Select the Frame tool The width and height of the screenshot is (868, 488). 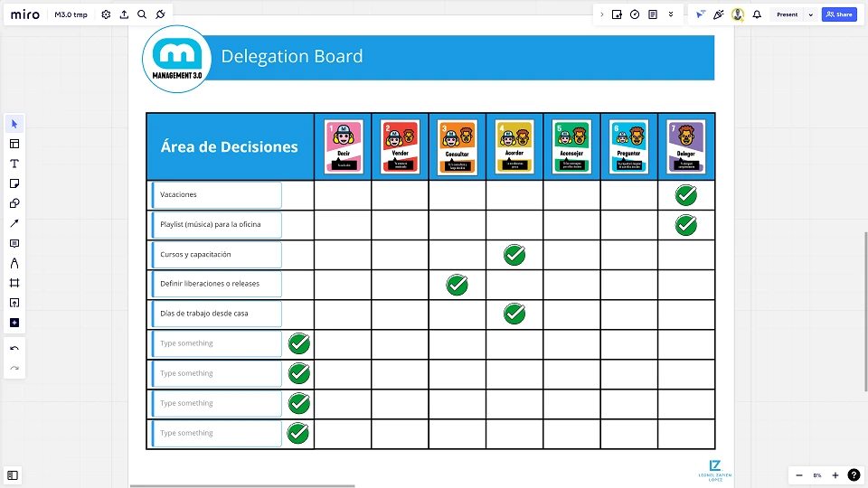tap(14, 283)
